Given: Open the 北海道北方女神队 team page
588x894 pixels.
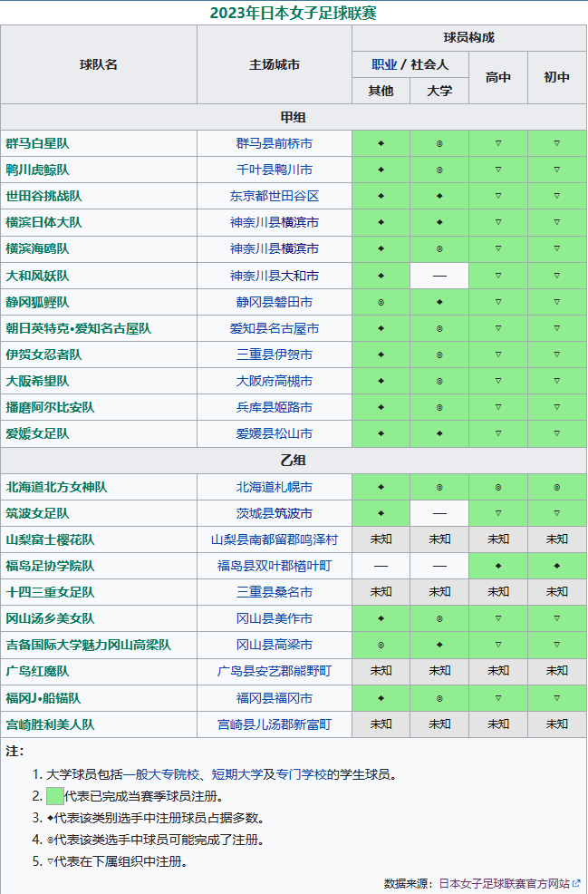Looking at the screenshot, I should [x=56, y=487].
